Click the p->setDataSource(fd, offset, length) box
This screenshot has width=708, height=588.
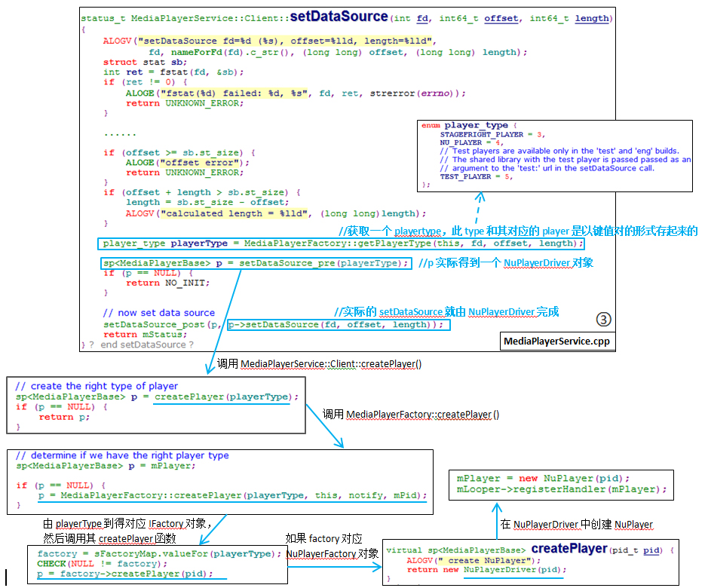[x=339, y=325]
